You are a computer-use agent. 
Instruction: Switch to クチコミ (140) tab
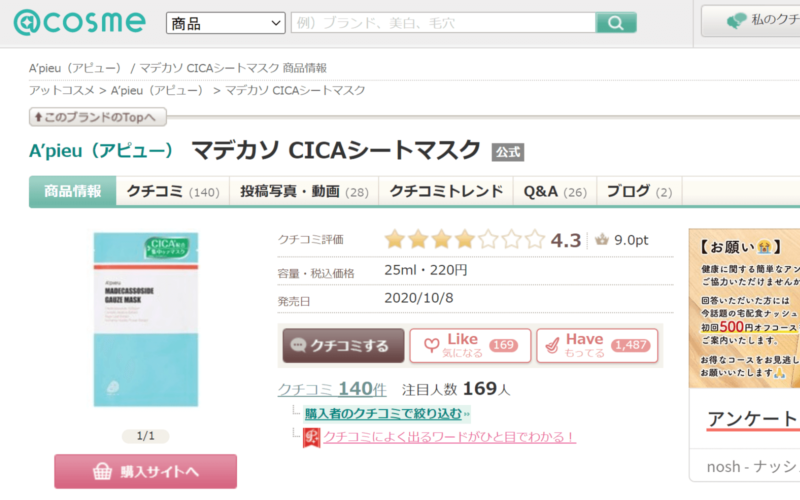173,191
